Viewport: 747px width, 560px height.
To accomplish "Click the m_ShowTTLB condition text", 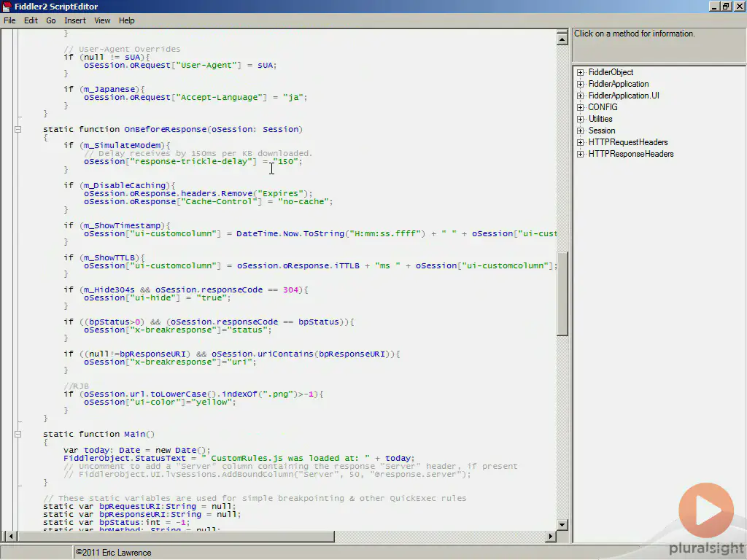I will pyautogui.click(x=109, y=257).
